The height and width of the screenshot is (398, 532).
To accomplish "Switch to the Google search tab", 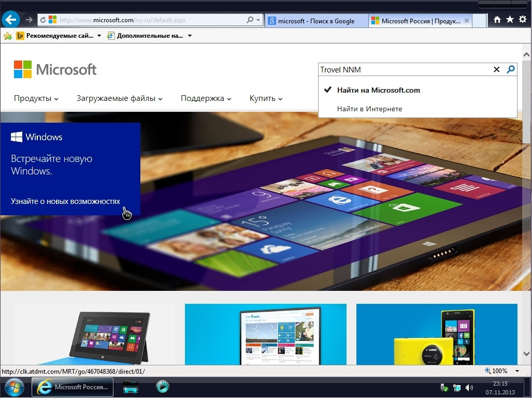I will coord(316,21).
